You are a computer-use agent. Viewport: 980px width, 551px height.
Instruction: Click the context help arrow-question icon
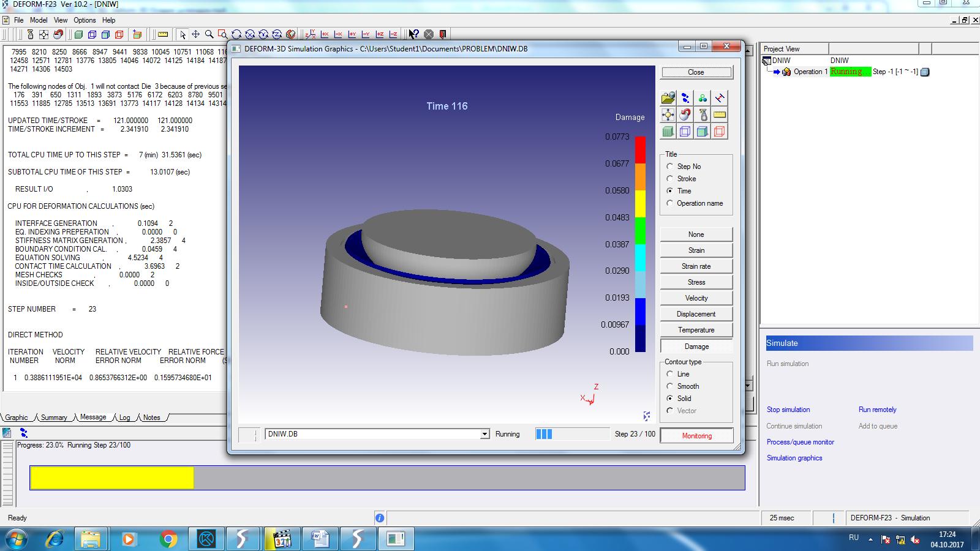(x=414, y=34)
